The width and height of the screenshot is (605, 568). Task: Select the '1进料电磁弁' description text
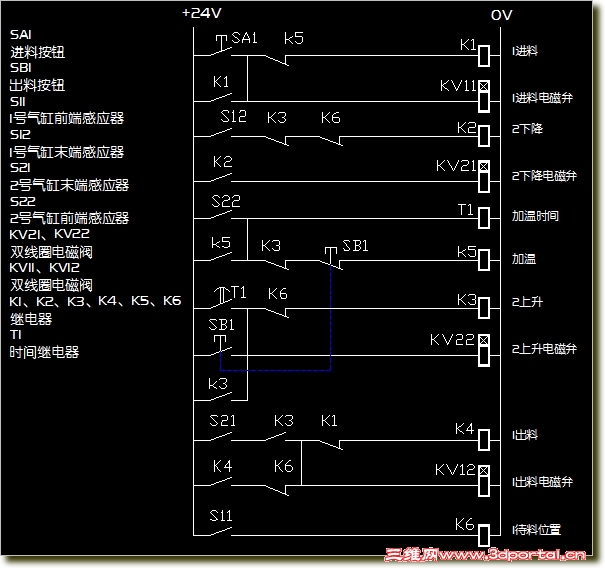click(542, 98)
